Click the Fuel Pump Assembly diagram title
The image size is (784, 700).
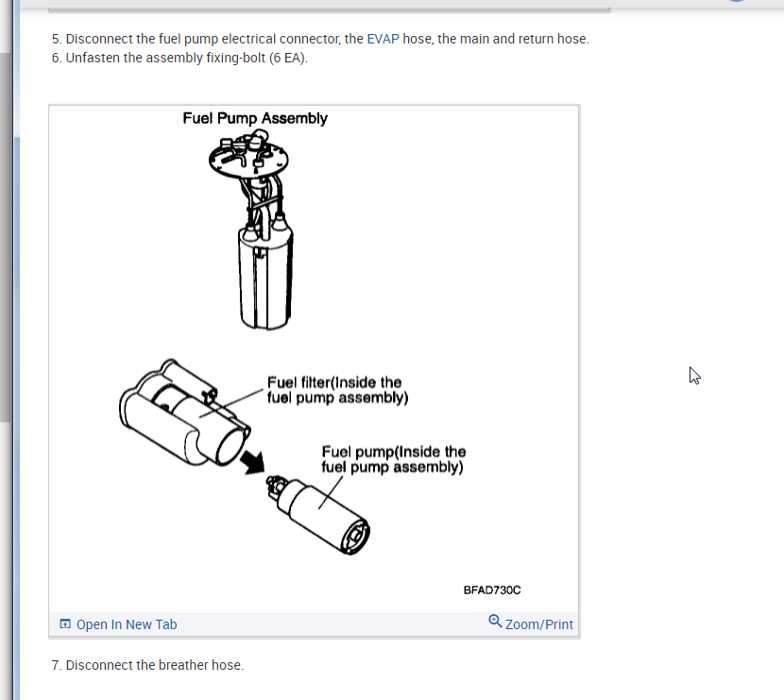point(255,118)
